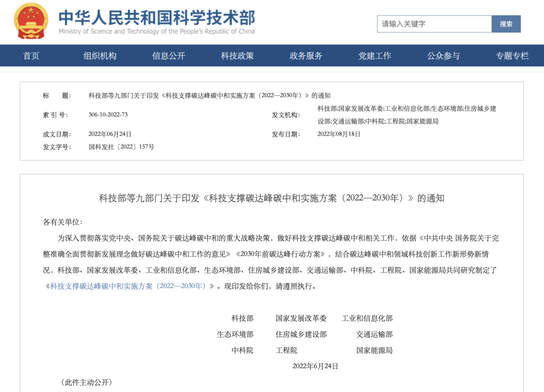Focus the keyword search input field
This screenshot has width=544, height=392.
434,24
